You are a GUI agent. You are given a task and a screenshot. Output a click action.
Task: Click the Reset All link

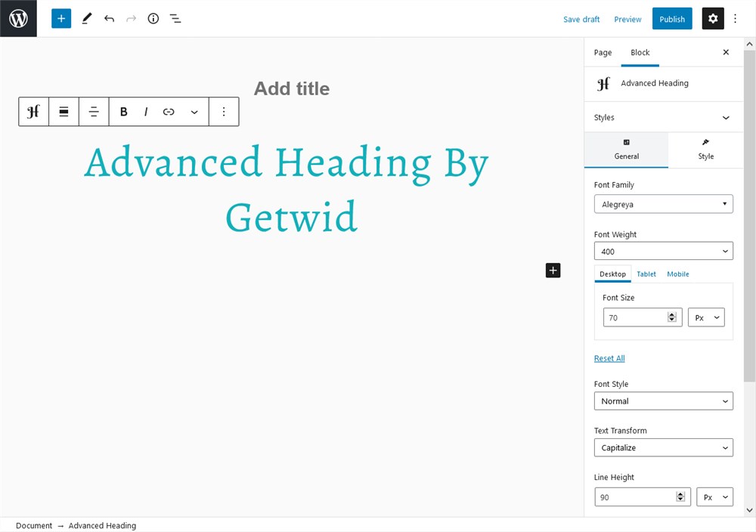(609, 358)
